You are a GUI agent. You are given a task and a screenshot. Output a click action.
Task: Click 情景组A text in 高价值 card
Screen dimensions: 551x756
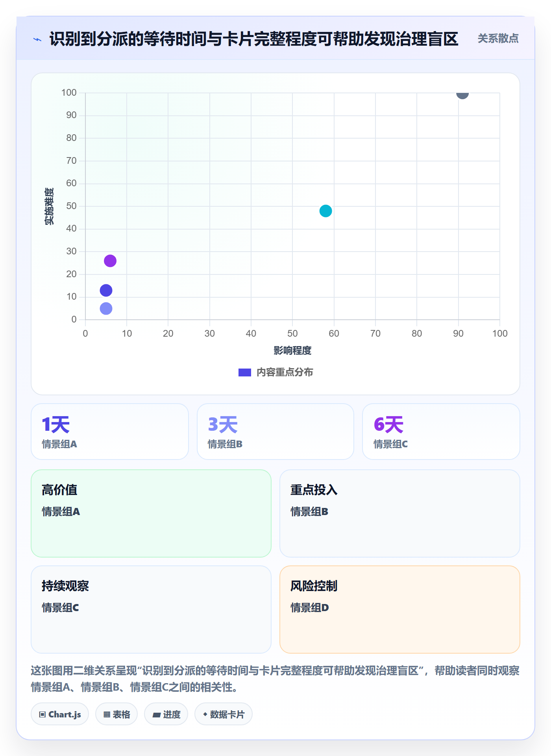pyautogui.click(x=61, y=511)
